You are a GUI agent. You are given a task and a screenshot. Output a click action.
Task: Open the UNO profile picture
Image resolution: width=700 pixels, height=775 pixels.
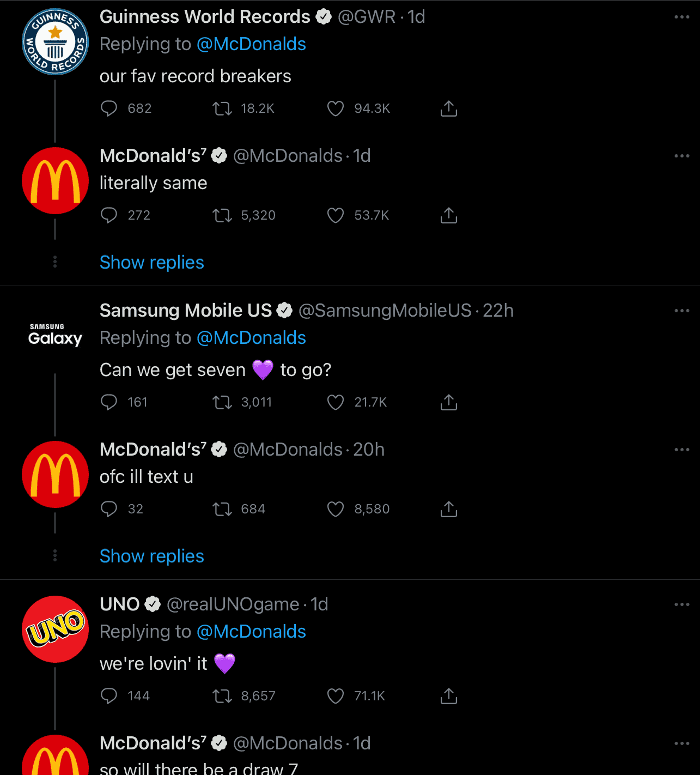(55, 629)
